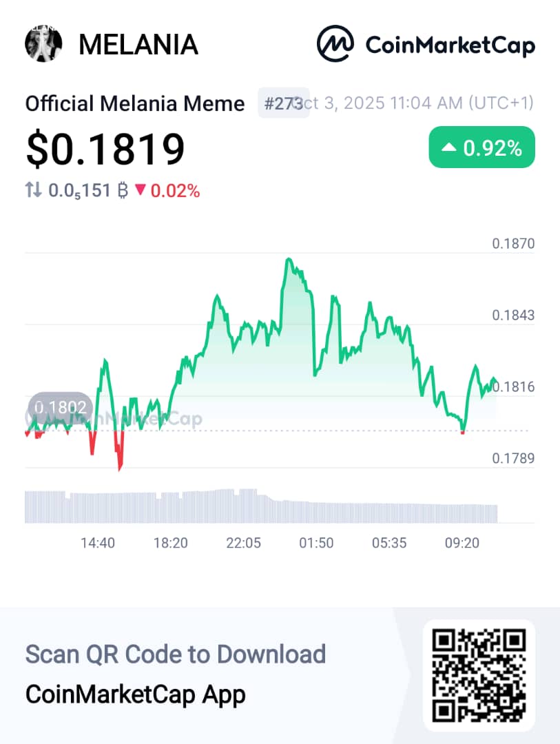Click the white up triangle in green badge
Screen dimensions: 560x744
449,147
